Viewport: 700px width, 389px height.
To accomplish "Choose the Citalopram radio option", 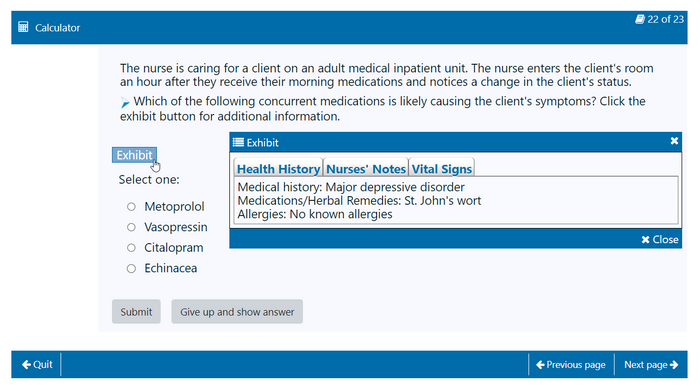I will pyautogui.click(x=131, y=247).
